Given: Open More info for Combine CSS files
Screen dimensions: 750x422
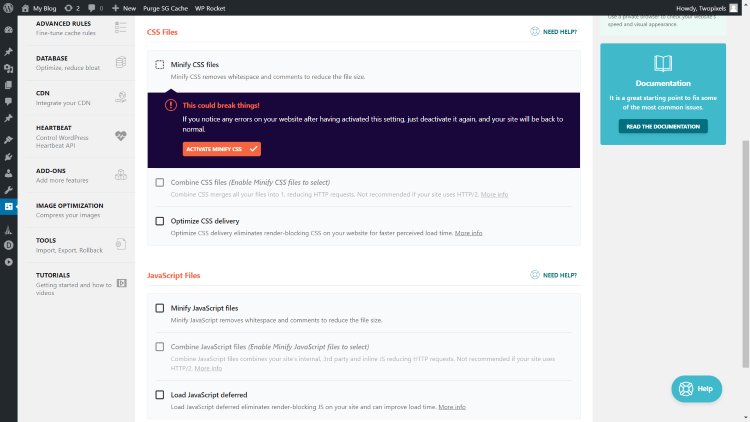Looking at the screenshot, I should tap(494, 194).
